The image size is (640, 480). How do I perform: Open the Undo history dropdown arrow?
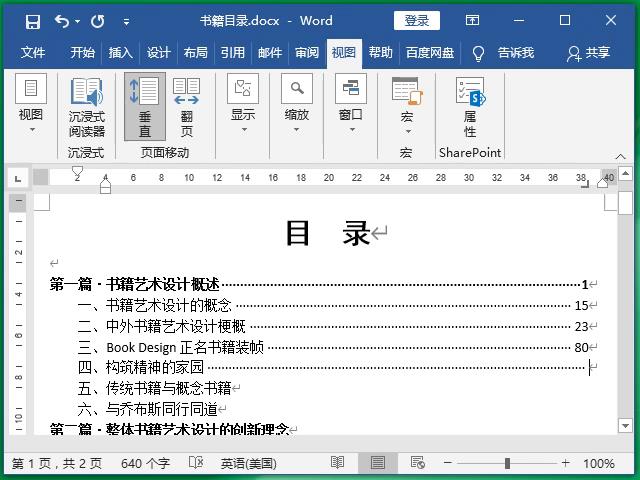[x=78, y=21]
